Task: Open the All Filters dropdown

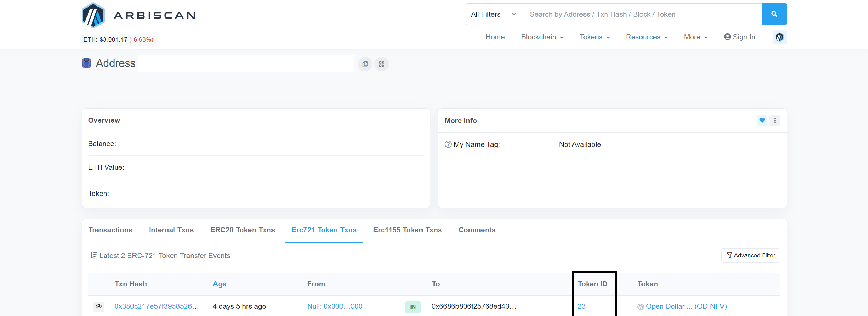Action: [x=495, y=14]
